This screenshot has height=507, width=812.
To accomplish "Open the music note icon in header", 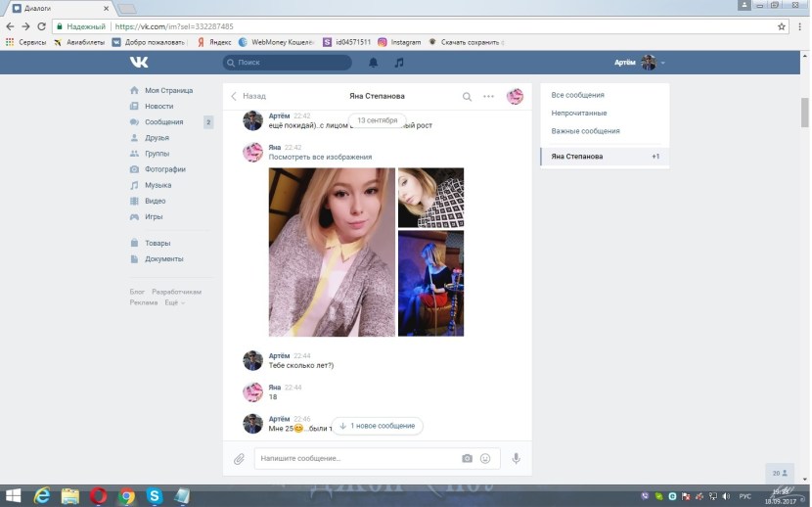I will (398, 63).
